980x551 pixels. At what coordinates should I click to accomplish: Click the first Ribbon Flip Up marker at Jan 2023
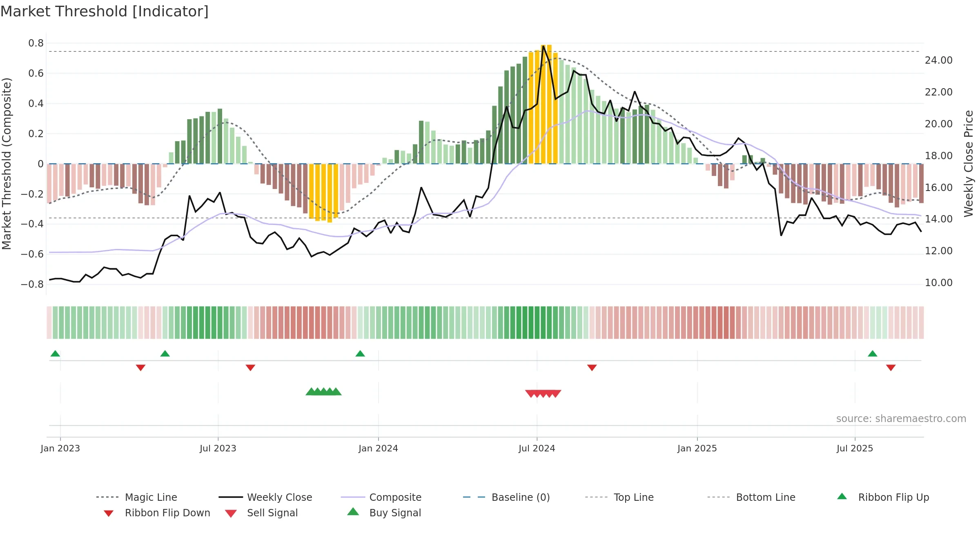55,353
